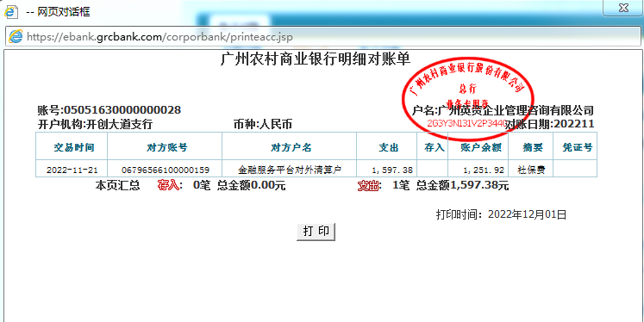This screenshot has width=644, height=322.
Task: Click the counterparty account 06796566100000159
Action: point(165,169)
